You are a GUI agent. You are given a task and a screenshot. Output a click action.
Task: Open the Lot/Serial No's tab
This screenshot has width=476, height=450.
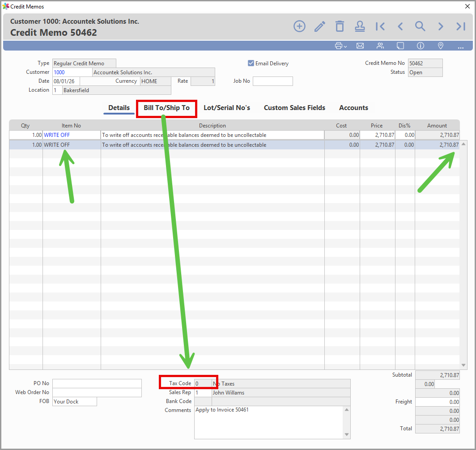click(x=227, y=108)
